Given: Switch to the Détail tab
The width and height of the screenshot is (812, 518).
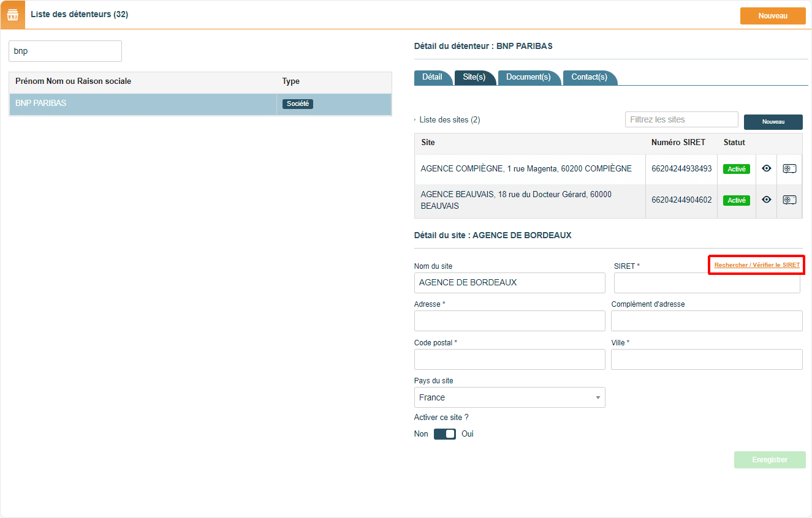Looking at the screenshot, I should [x=433, y=78].
